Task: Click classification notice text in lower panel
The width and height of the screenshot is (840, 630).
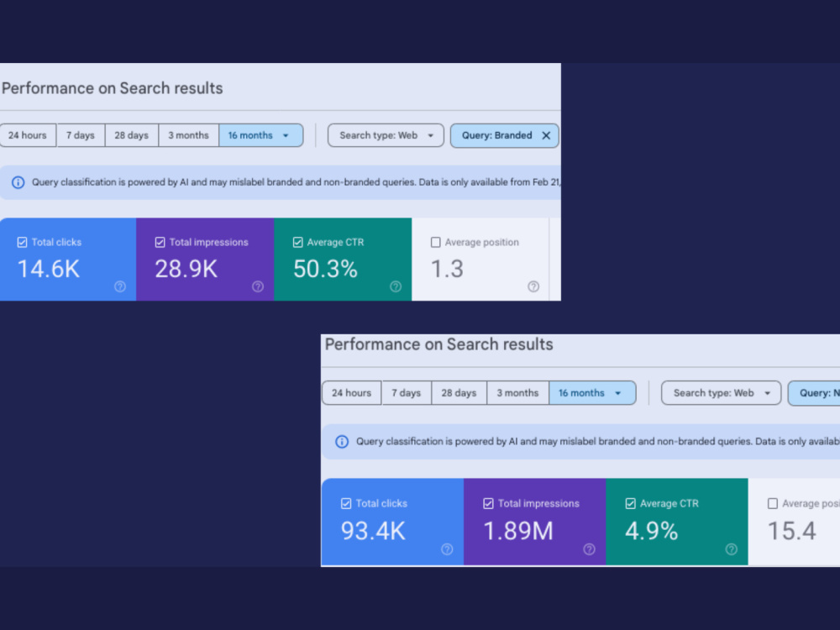Action: (598, 442)
